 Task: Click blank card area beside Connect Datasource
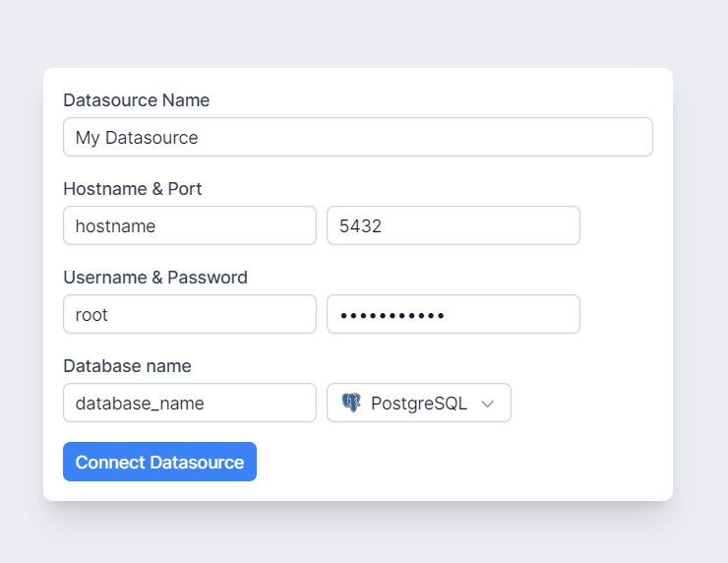(462, 462)
